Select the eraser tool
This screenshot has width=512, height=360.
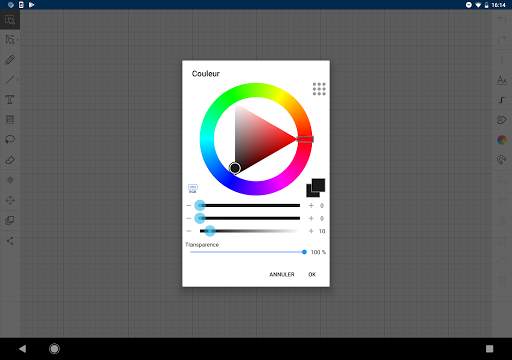(x=10, y=160)
